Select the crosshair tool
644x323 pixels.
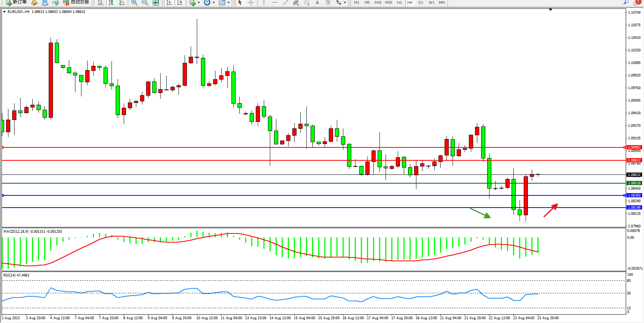tap(251, 3)
